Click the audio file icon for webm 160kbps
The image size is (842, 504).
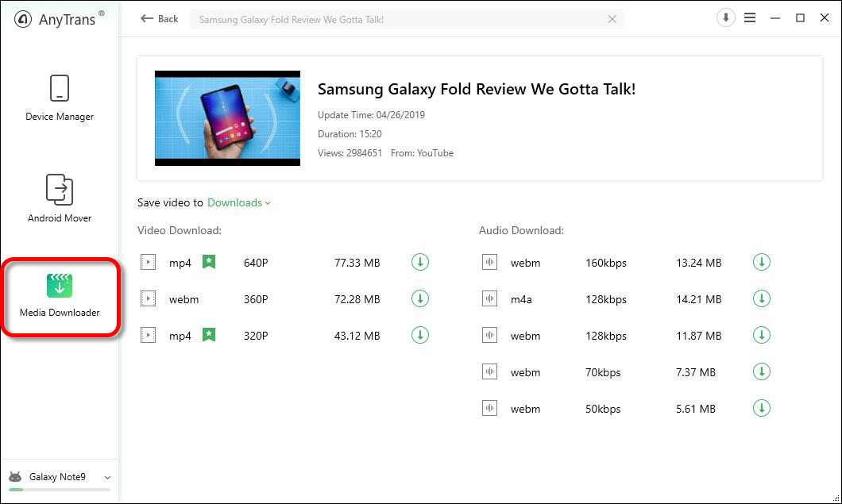(490, 263)
